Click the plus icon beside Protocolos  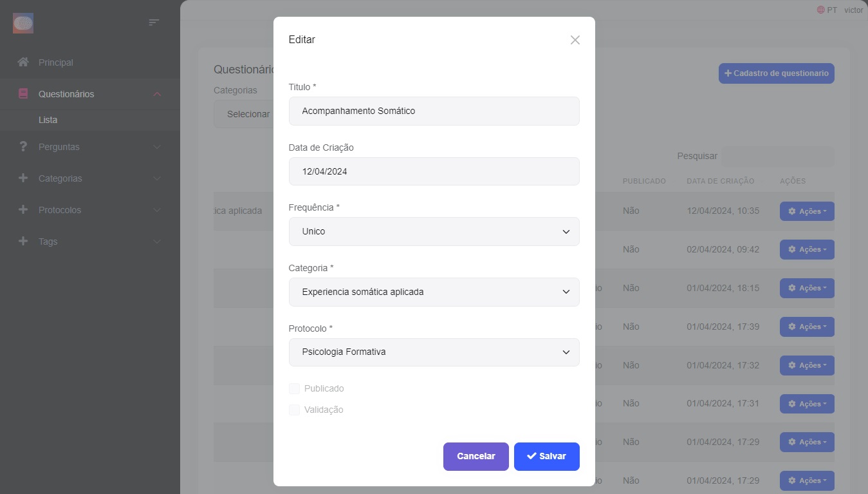click(23, 210)
